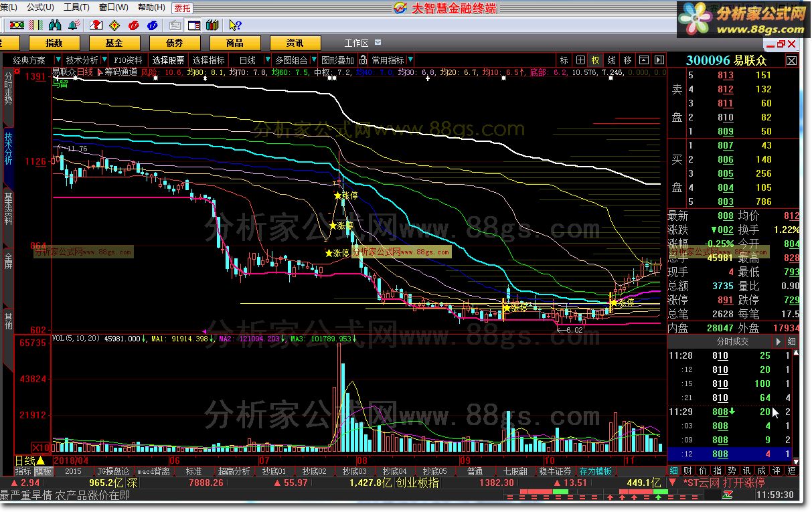Viewport: 812px width, 512px height.
Task: Click the 商品 yellow button
Action: [235, 43]
